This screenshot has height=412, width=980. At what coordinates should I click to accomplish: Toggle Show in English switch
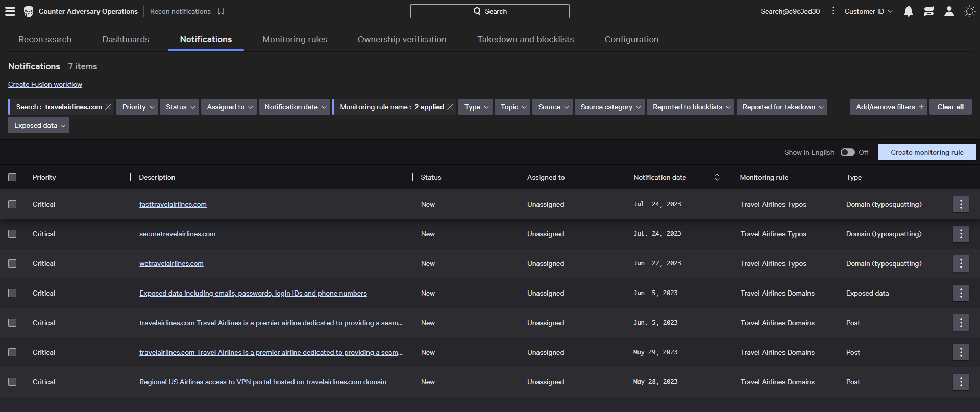(x=847, y=152)
